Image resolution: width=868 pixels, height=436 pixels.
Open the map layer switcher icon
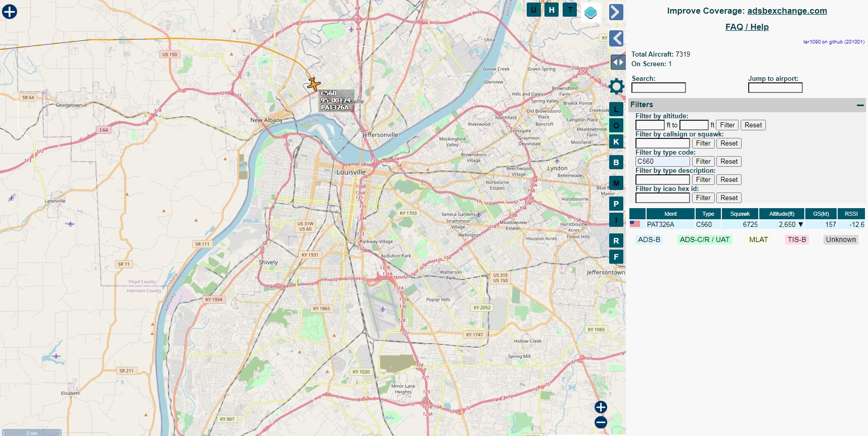tap(590, 12)
